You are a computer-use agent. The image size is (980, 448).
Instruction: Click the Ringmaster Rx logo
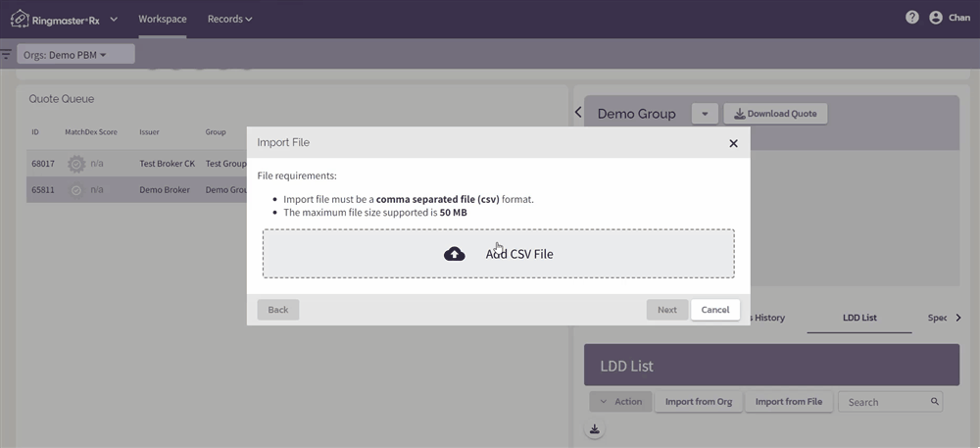[55, 19]
